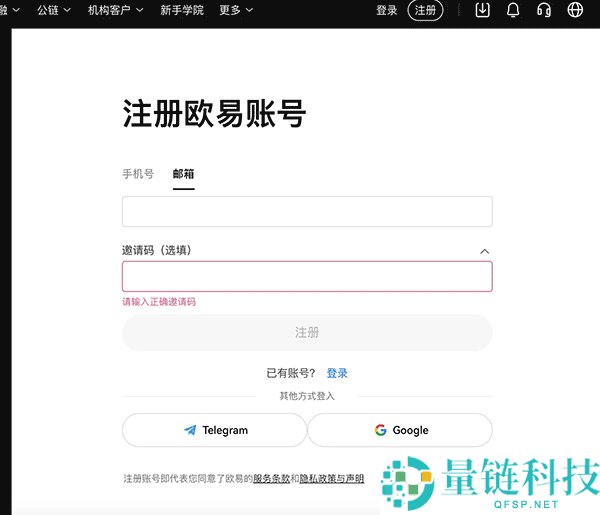The height and width of the screenshot is (515, 600).
Task: Expand the 机构客户 dropdown menu
Action: tap(116, 10)
